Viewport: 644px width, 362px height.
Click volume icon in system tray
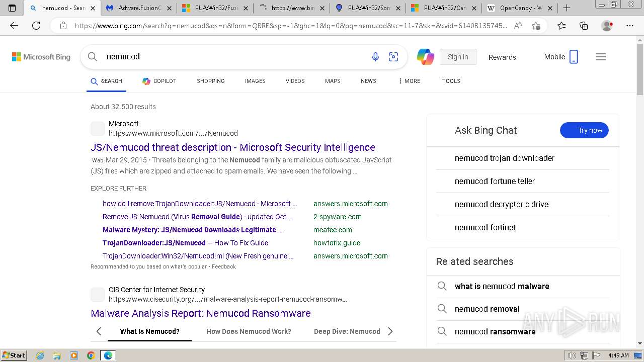point(571,355)
